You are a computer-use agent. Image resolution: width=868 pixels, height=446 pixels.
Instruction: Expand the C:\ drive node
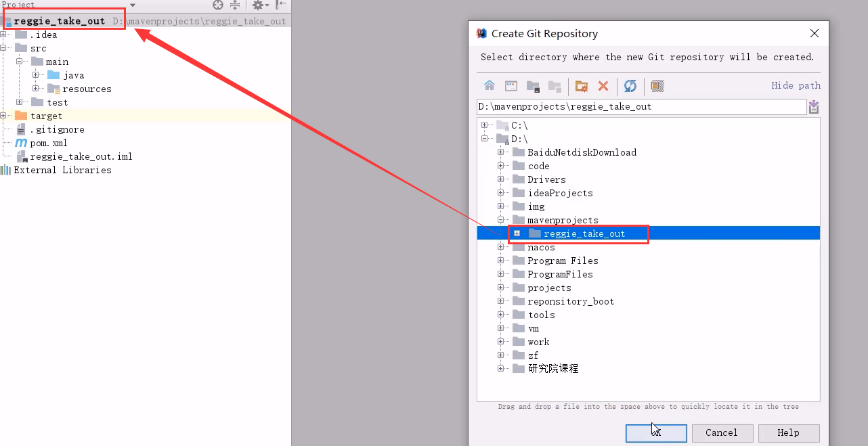coord(484,125)
